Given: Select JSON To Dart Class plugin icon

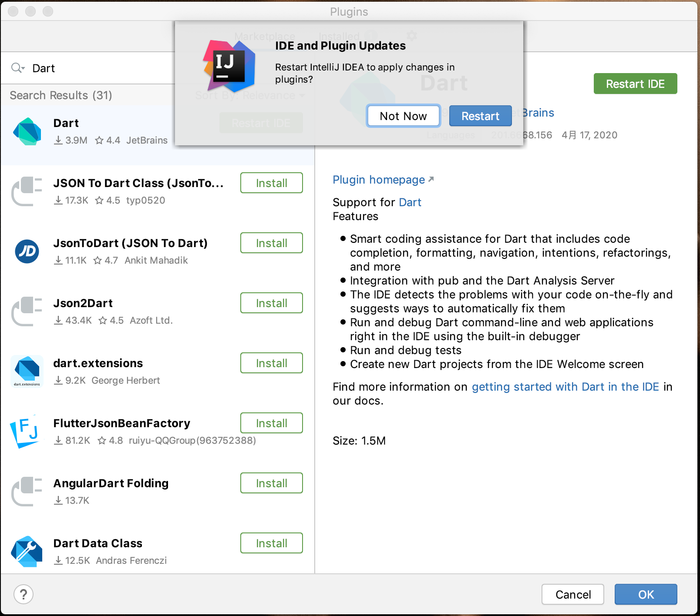Looking at the screenshot, I should click(27, 191).
